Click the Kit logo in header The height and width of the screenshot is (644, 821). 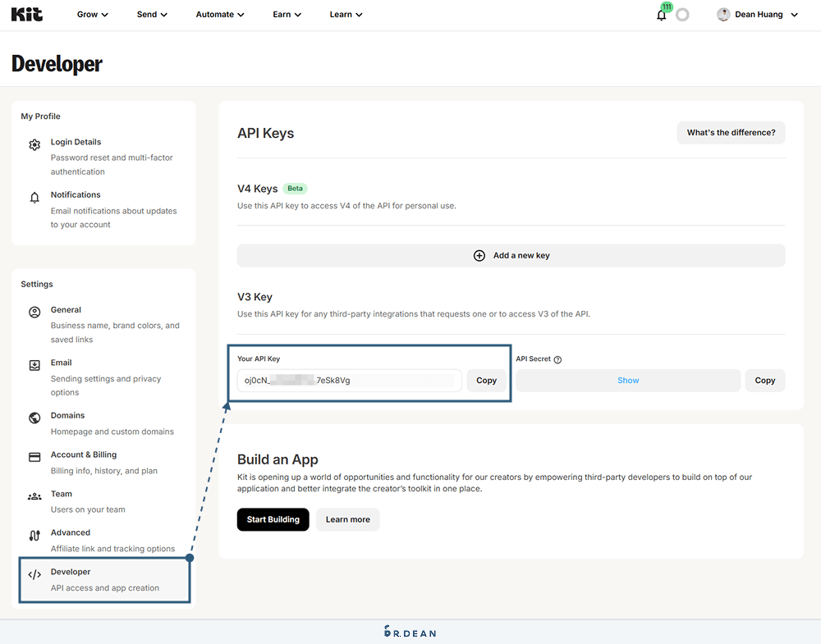[x=27, y=14]
